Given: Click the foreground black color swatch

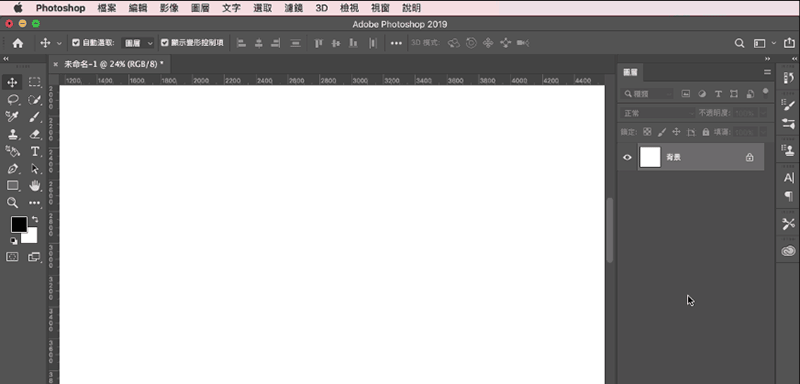Looking at the screenshot, I should pyautogui.click(x=19, y=224).
